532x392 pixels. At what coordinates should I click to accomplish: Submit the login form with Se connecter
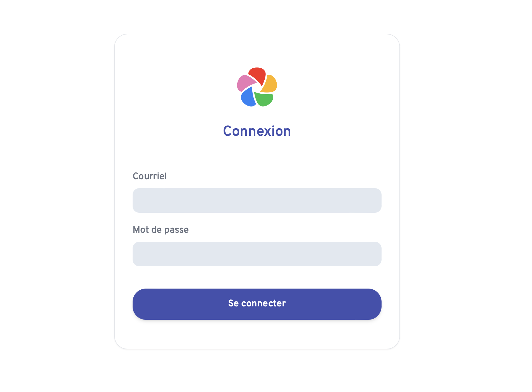click(257, 304)
